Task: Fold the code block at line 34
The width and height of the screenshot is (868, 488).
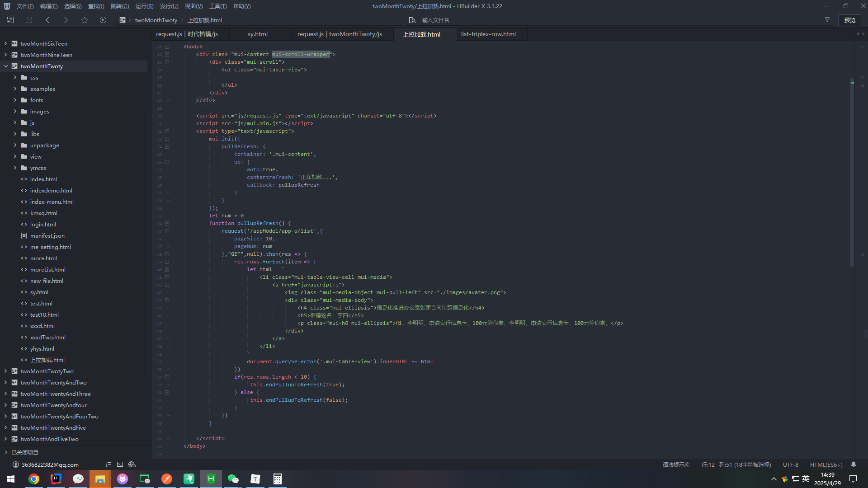Action: (x=167, y=223)
